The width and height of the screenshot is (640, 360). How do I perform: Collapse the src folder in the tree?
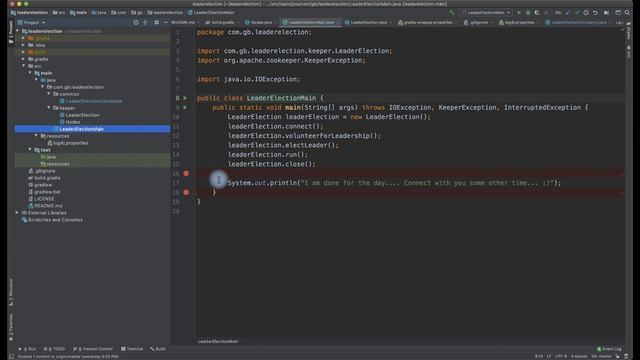coord(24,66)
